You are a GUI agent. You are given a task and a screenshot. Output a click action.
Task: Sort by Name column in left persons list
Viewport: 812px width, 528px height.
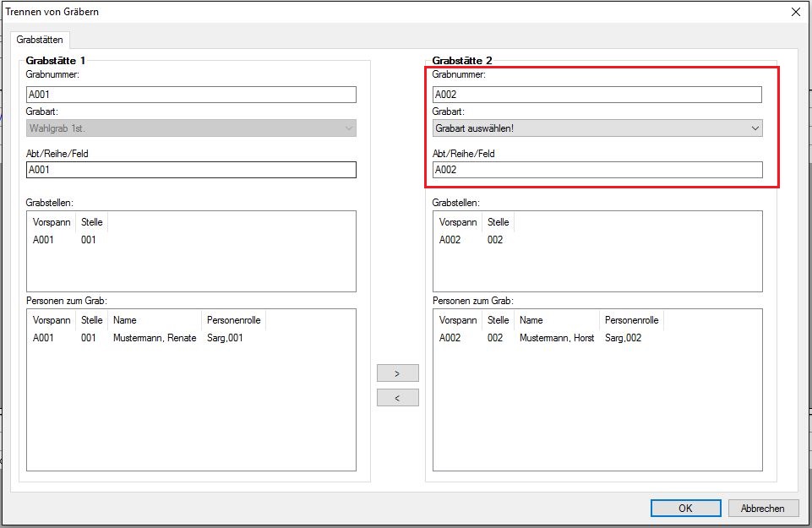(x=155, y=321)
